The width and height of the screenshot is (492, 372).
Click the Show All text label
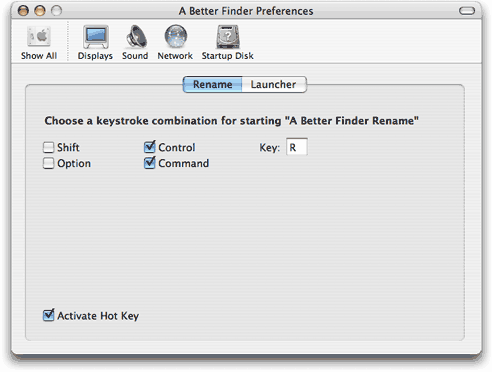39,56
